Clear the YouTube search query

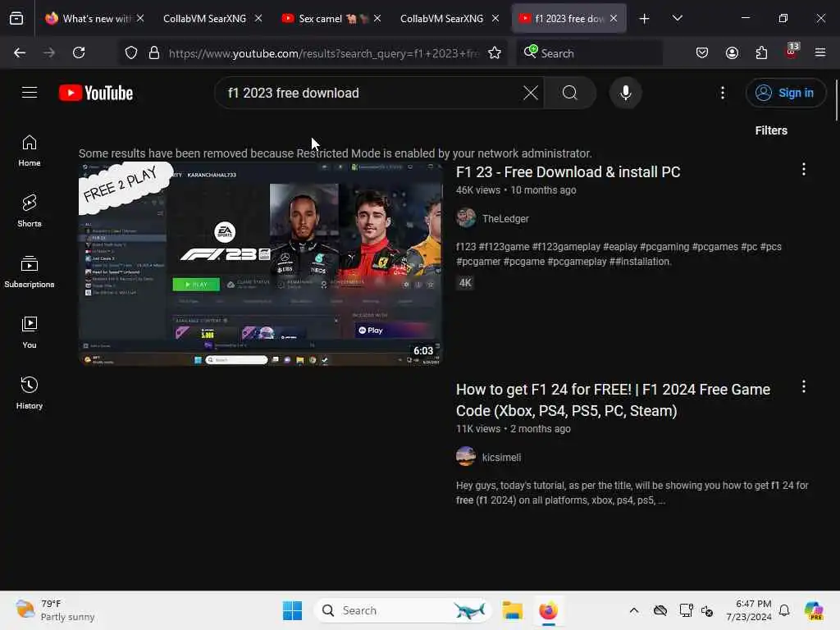(531, 93)
